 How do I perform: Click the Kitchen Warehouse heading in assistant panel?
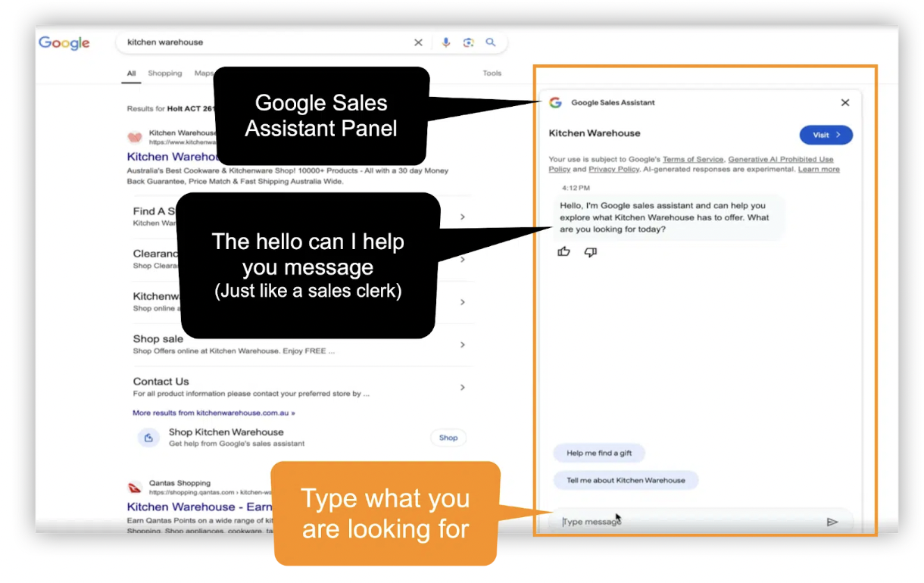pyautogui.click(x=595, y=133)
